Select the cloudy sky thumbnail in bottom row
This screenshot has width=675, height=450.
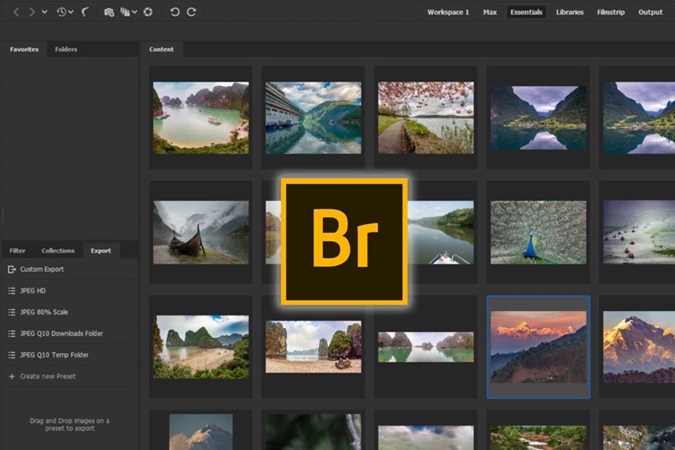(426, 438)
